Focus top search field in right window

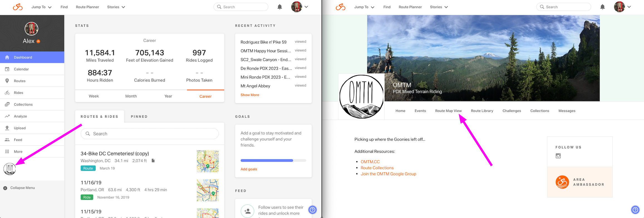click(x=564, y=7)
